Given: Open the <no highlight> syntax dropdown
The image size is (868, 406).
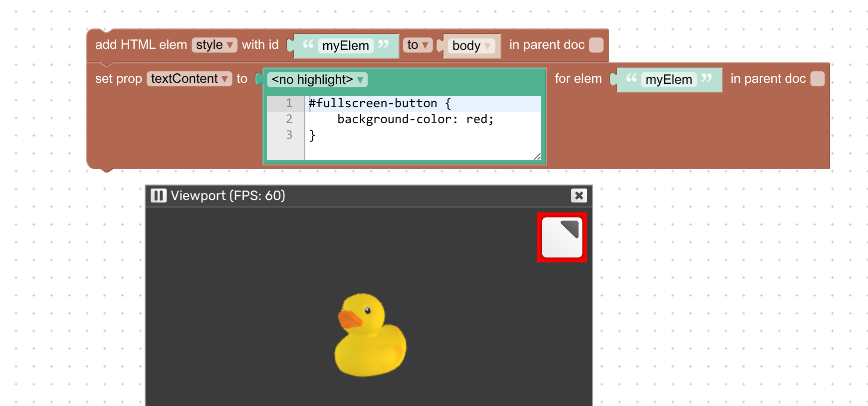Looking at the screenshot, I should [x=317, y=80].
